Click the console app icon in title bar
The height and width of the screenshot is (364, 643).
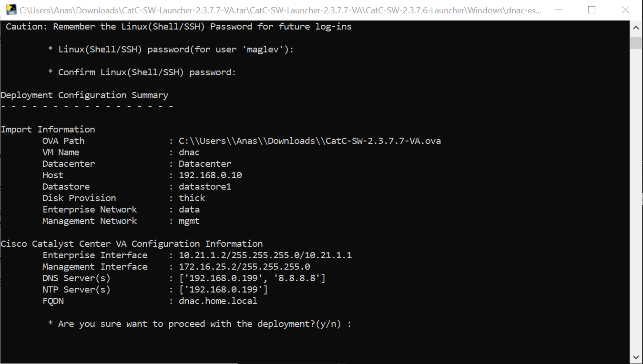[x=10, y=10]
